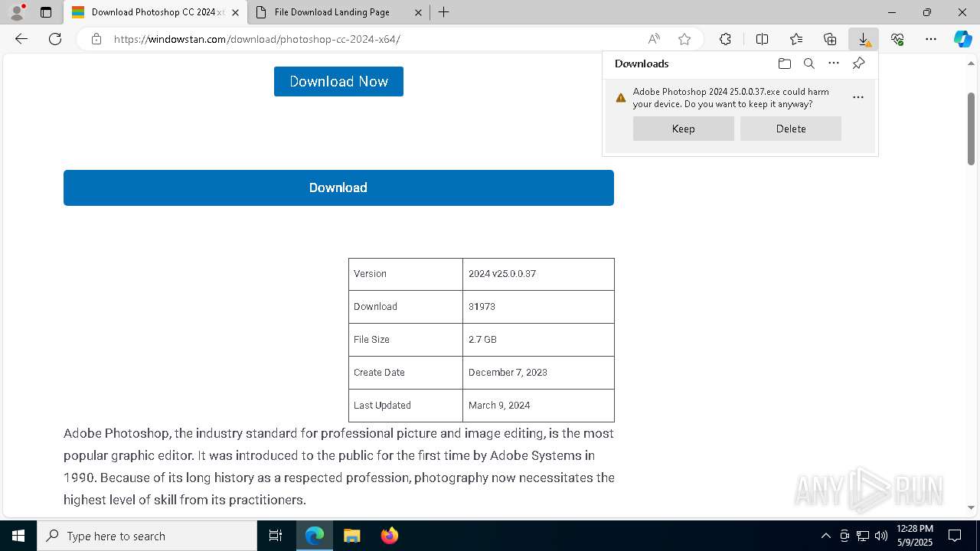
Task: Delete the Adobe Photoshop exe download
Action: (x=791, y=129)
